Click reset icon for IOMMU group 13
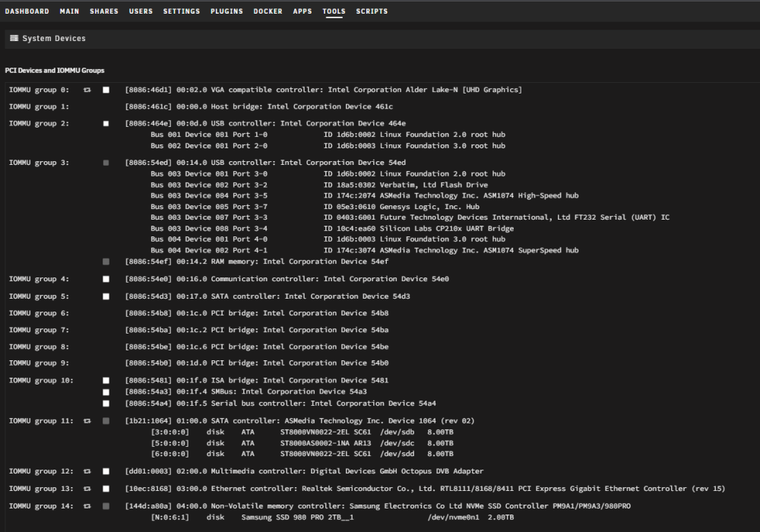Image resolution: width=760 pixels, height=532 pixels. 87,489
